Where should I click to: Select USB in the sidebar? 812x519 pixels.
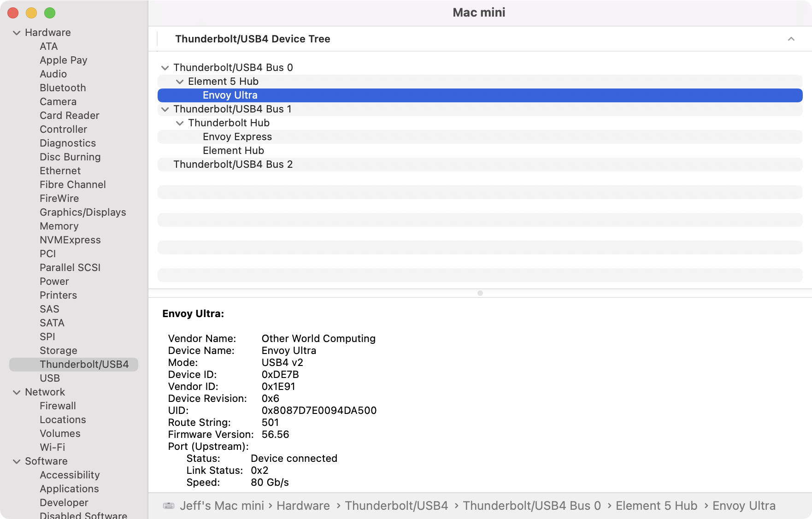point(50,378)
